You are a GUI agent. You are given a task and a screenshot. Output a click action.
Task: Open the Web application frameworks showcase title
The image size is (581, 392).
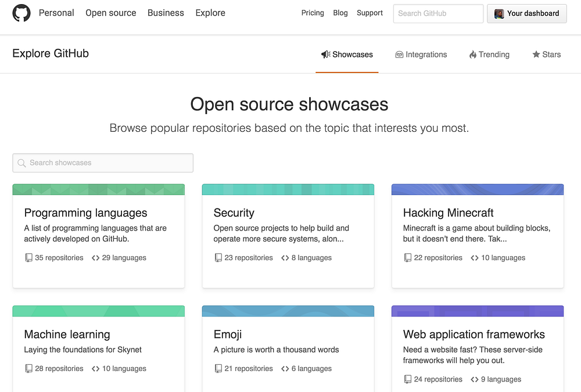(x=474, y=335)
